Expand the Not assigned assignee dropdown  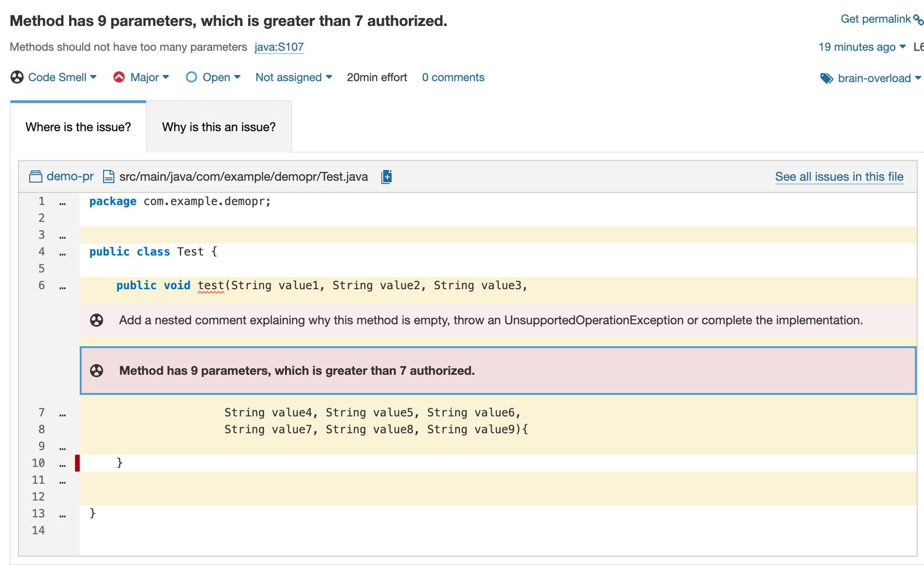[x=293, y=77]
